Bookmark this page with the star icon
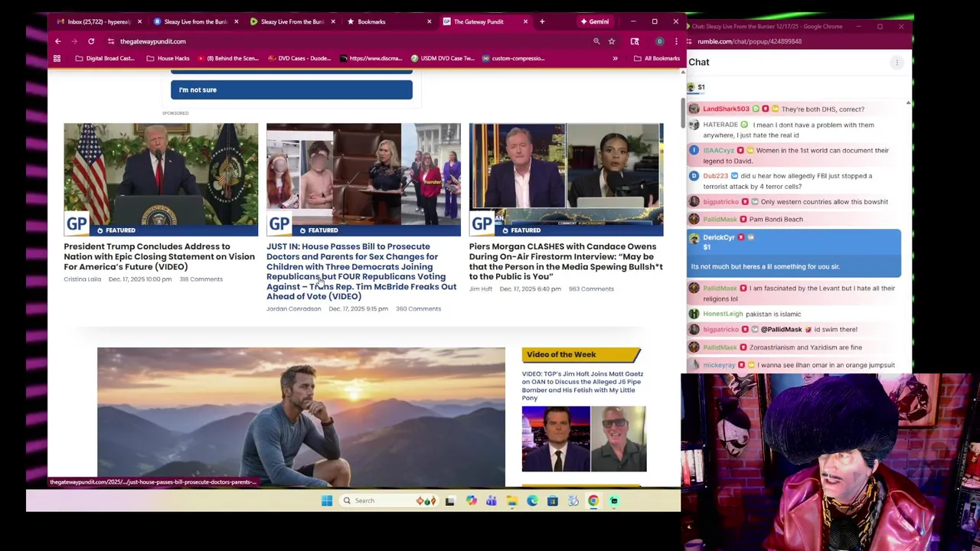980x551 pixels. (611, 41)
